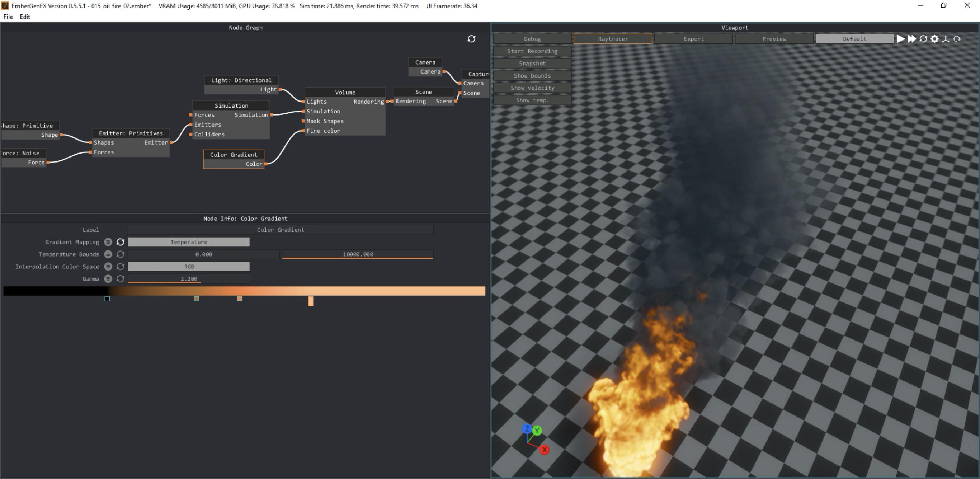Click the fast-forward double arrow icon
Screen dimensions: 980x479
[911, 39]
